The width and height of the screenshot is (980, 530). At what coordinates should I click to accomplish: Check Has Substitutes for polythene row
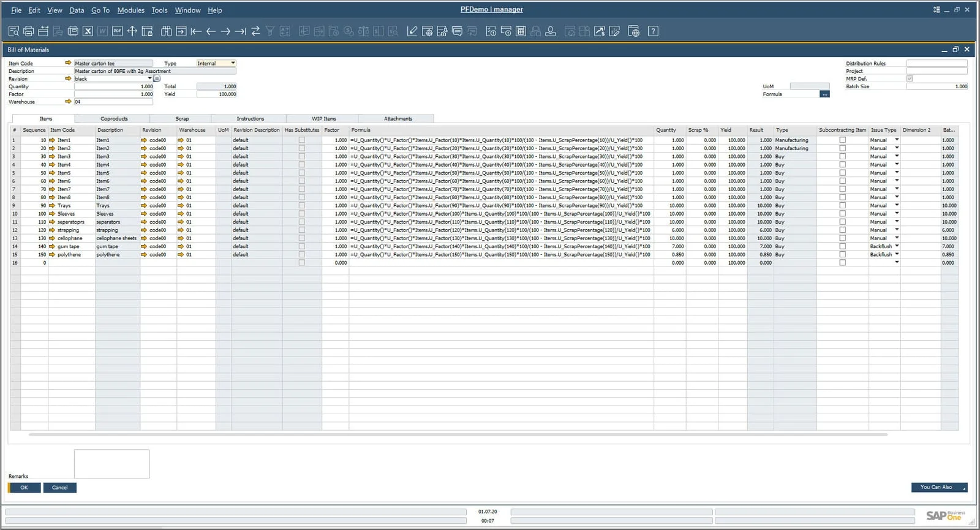[x=301, y=255]
